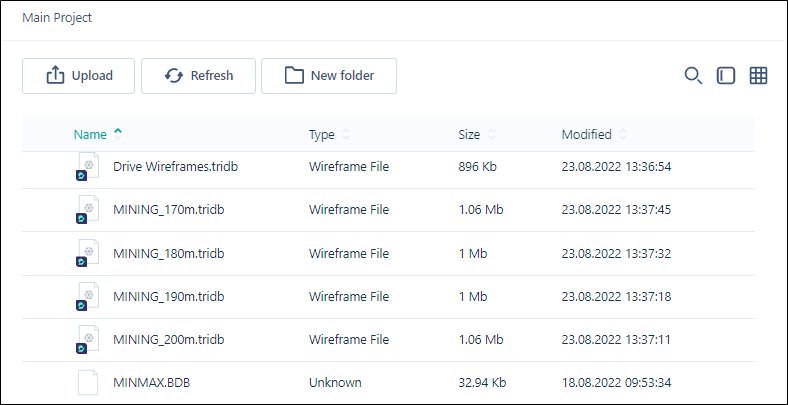Image resolution: width=788 pixels, height=405 pixels.
Task: Click the MINING_190m.tridb wireframe icon
Action: coord(87,296)
